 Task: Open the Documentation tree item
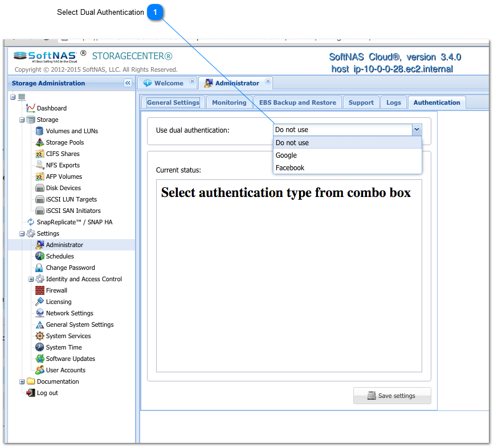point(58,381)
